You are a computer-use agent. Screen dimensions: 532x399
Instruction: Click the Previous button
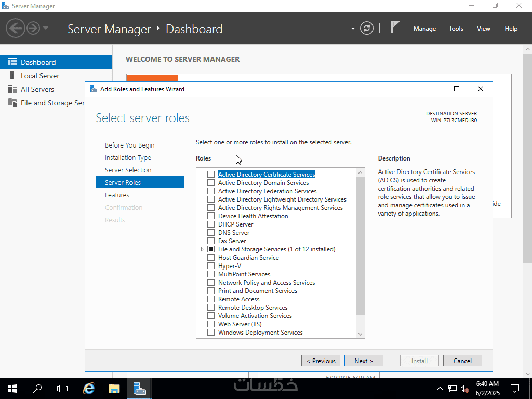click(x=321, y=361)
